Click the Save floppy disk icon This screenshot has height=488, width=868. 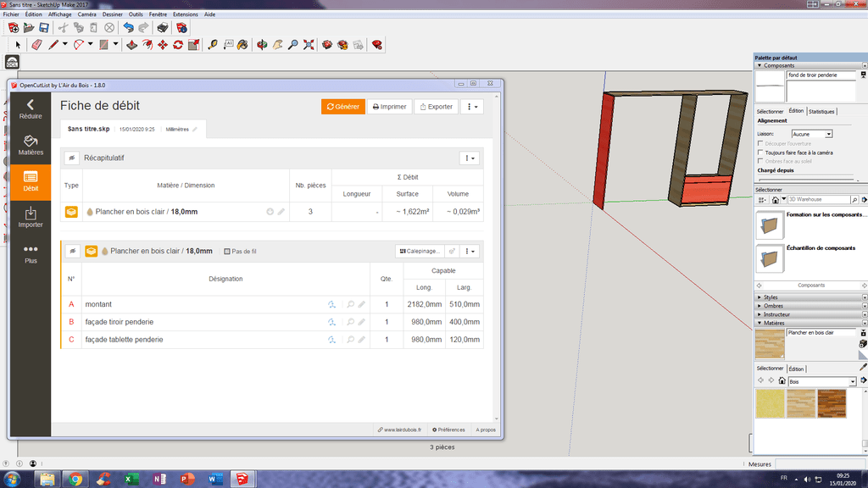click(x=44, y=28)
